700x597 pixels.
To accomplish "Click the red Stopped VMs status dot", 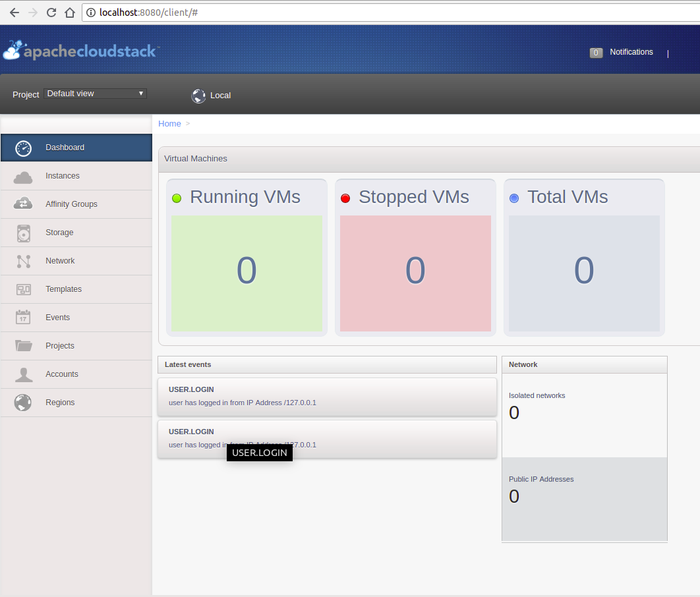I will tap(345, 198).
